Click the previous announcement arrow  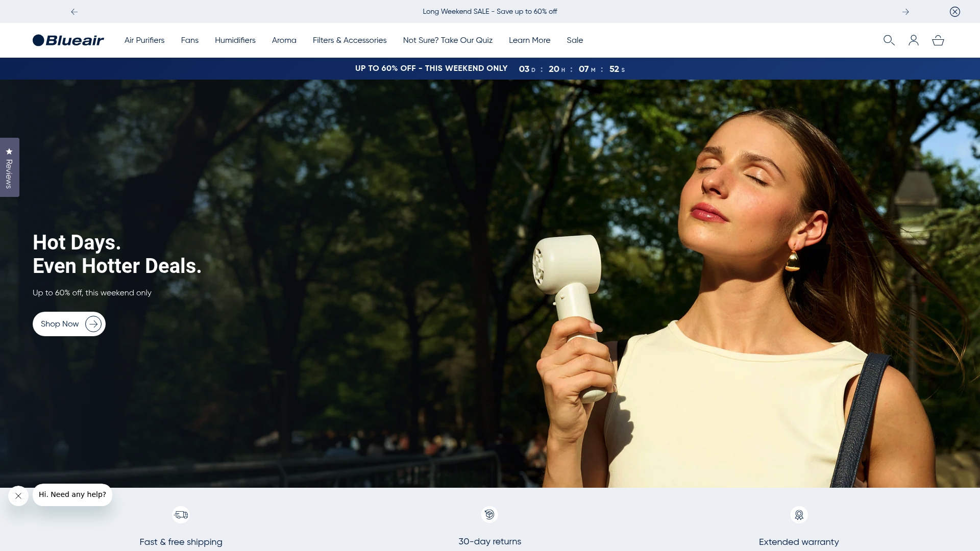(x=75, y=12)
